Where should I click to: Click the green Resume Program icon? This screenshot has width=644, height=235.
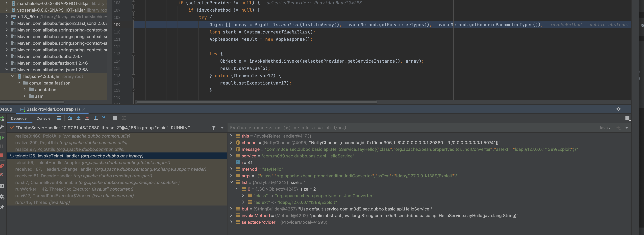(x=2, y=138)
